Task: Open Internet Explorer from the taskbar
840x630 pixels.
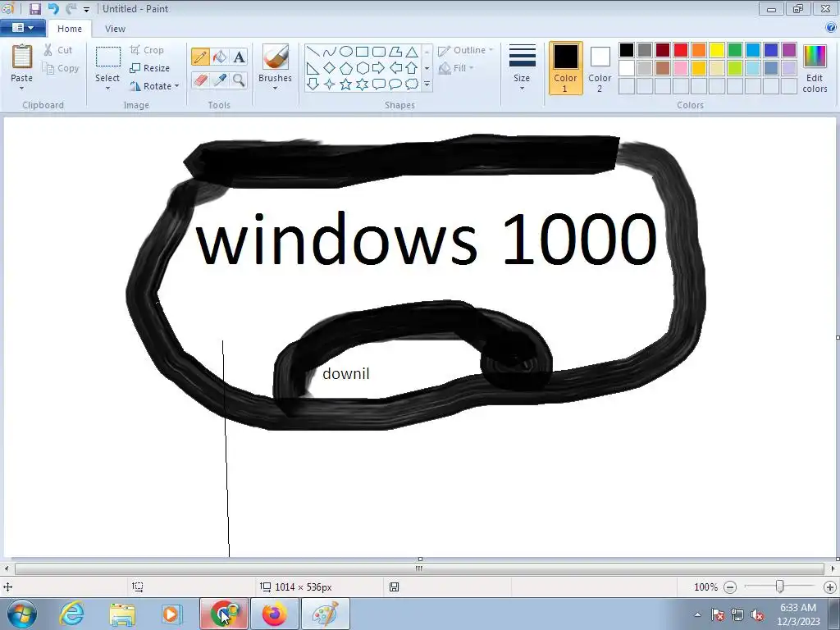Action: point(71,614)
